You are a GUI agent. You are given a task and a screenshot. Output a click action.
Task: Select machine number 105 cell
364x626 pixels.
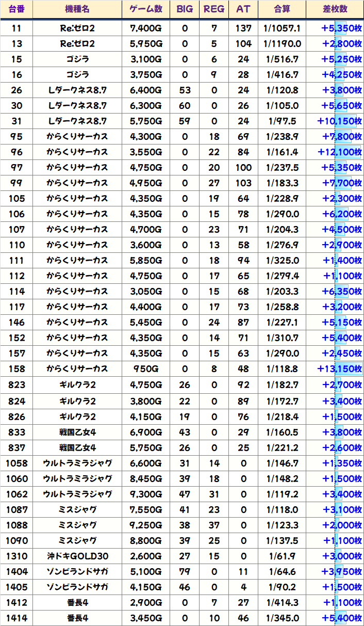tap(16, 198)
